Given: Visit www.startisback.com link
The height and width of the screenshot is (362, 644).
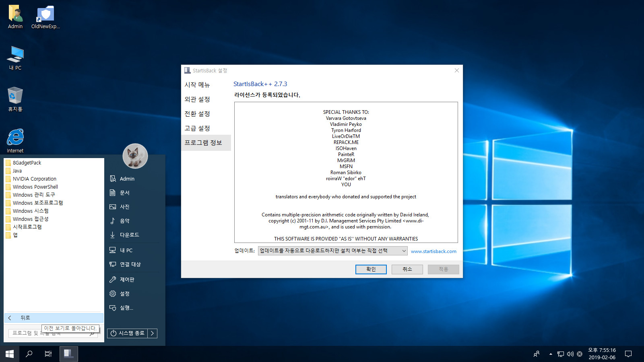Looking at the screenshot, I should [433, 251].
